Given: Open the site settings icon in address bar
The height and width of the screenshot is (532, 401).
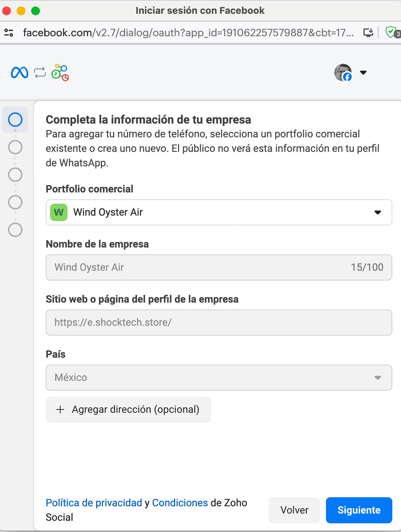Looking at the screenshot, I should (x=9, y=33).
